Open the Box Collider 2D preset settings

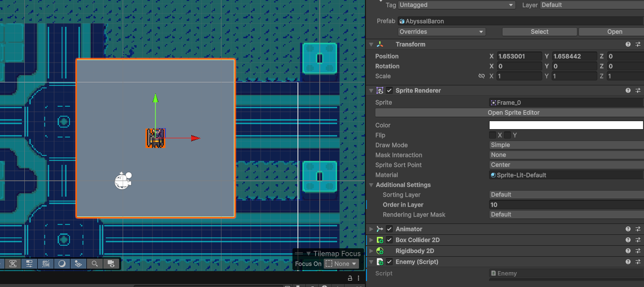[639, 240]
